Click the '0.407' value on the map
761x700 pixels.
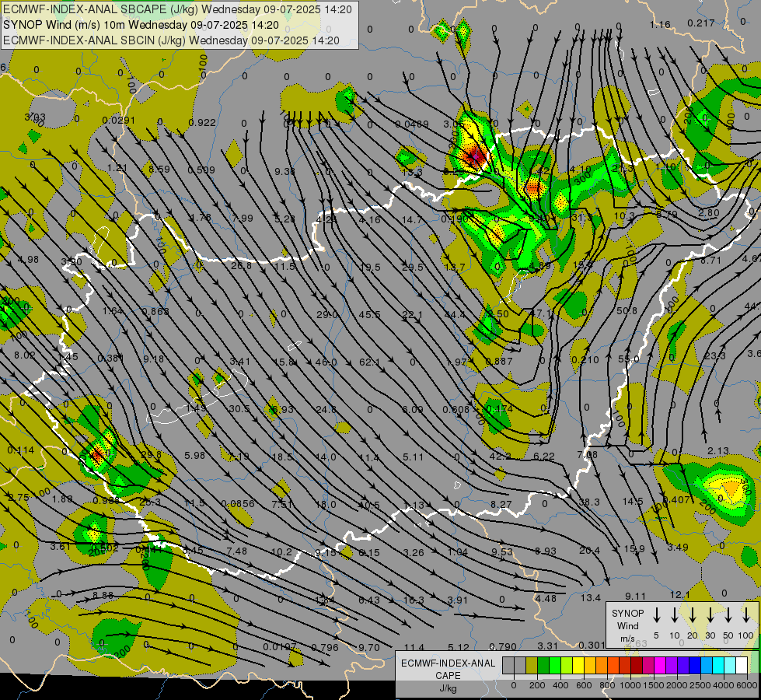(676, 500)
